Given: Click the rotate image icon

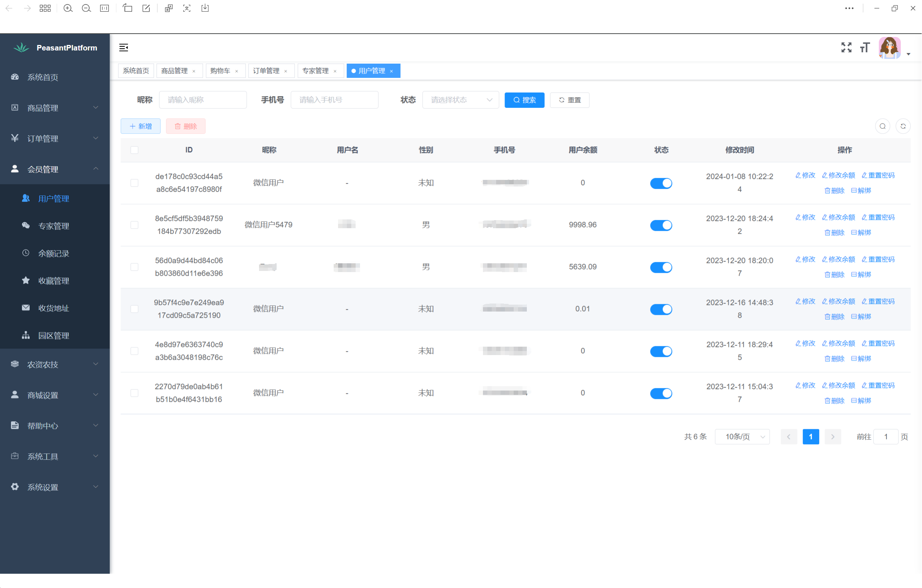Looking at the screenshot, I should [127, 8].
